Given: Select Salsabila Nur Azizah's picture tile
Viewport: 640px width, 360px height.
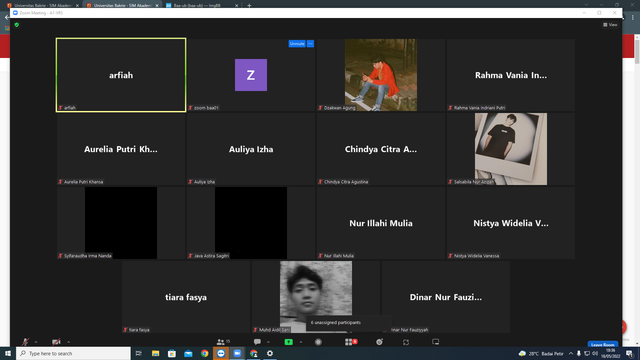Looking at the screenshot, I should [x=511, y=149].
